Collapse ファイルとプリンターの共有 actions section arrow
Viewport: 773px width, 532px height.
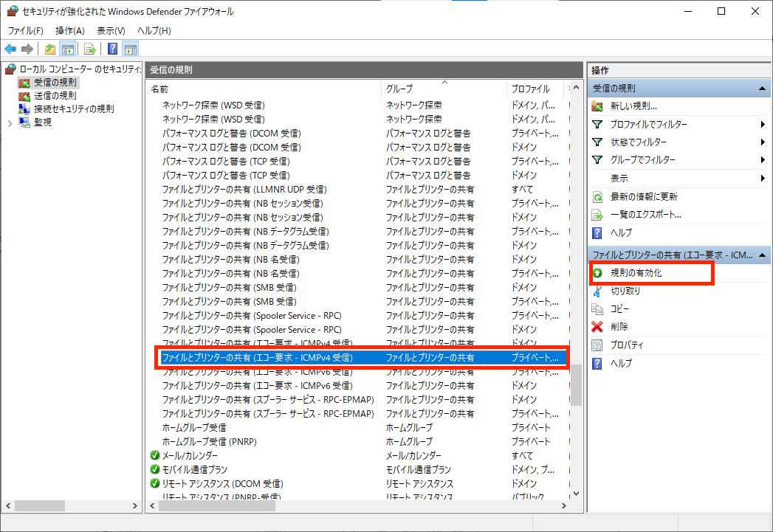click(762, 255)
